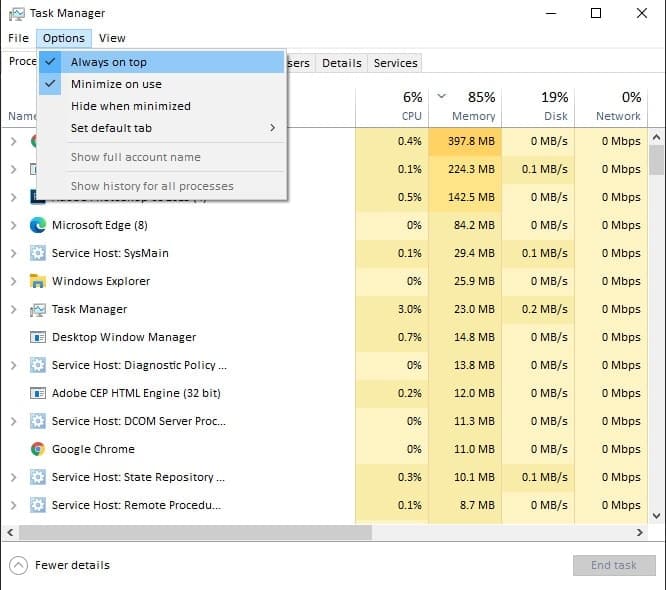Screen dimensions: 666x590
Task: Click the vertical scrollbar down arrow
Action: click(x=657, y=516)
